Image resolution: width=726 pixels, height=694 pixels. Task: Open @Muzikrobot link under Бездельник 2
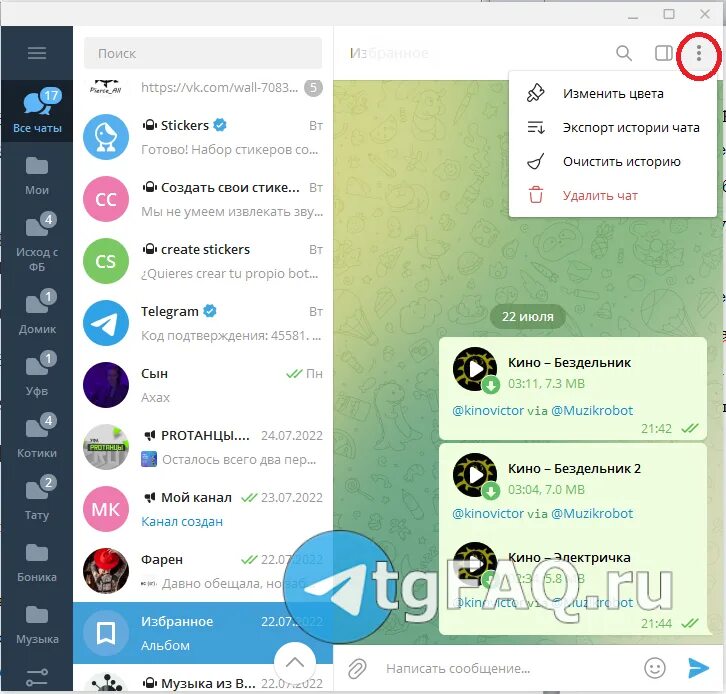(x=592, y=513)
